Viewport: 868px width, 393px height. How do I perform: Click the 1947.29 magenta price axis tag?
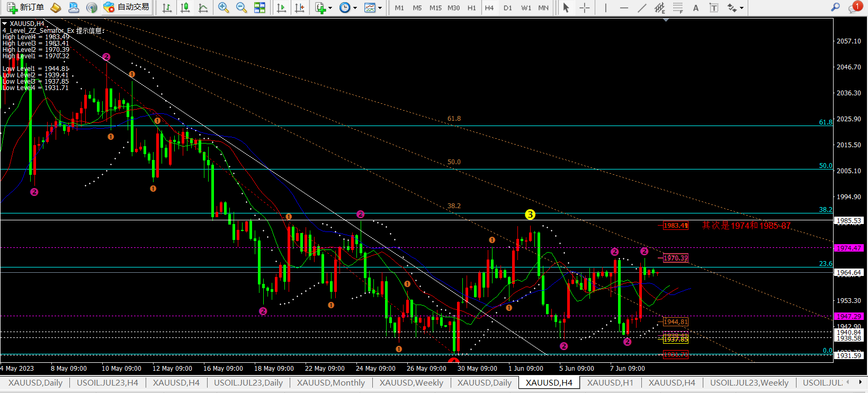tap(848, 316)
